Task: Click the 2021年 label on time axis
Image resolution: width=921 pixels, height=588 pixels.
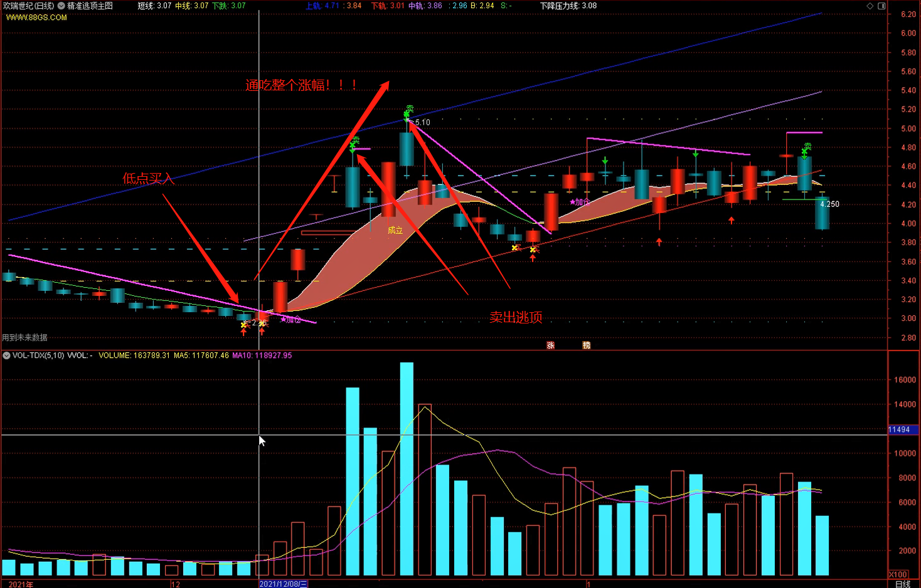Action: click(x=21, y=584)
